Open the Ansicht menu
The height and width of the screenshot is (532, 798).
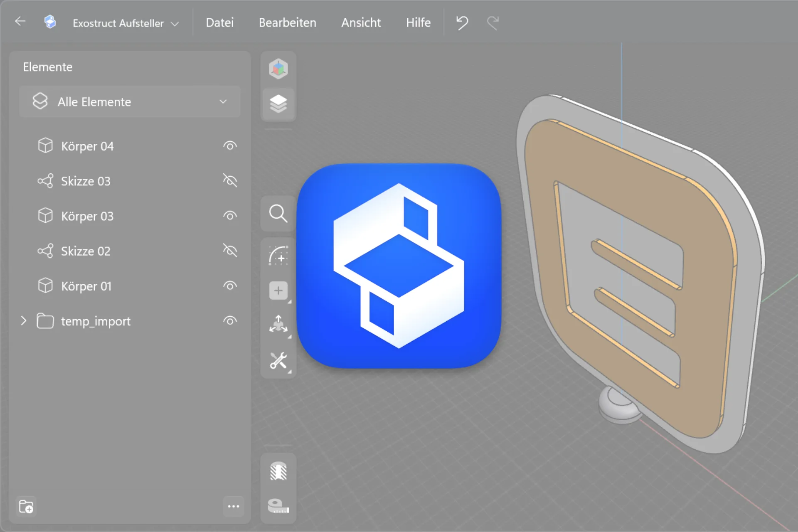tap(361, 22)
